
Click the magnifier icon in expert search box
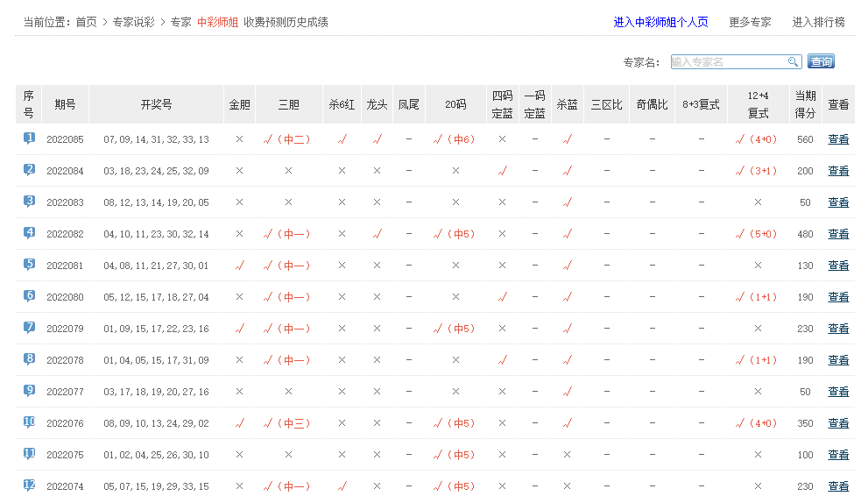pos(793,62)
